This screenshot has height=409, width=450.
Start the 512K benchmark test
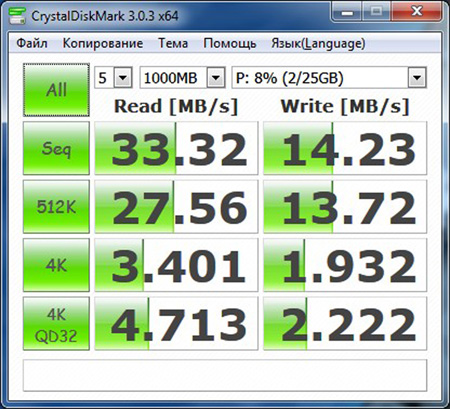(x=56, y=207)
